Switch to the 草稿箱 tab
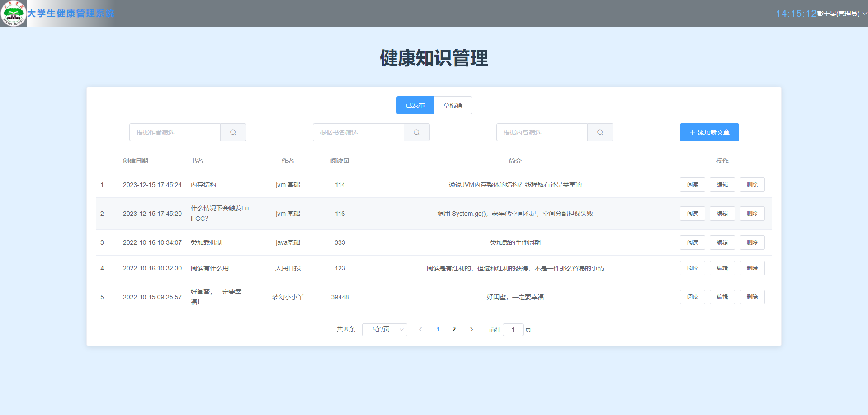The height and width of the screenshot is (415, 868). [x=453, y=105]
